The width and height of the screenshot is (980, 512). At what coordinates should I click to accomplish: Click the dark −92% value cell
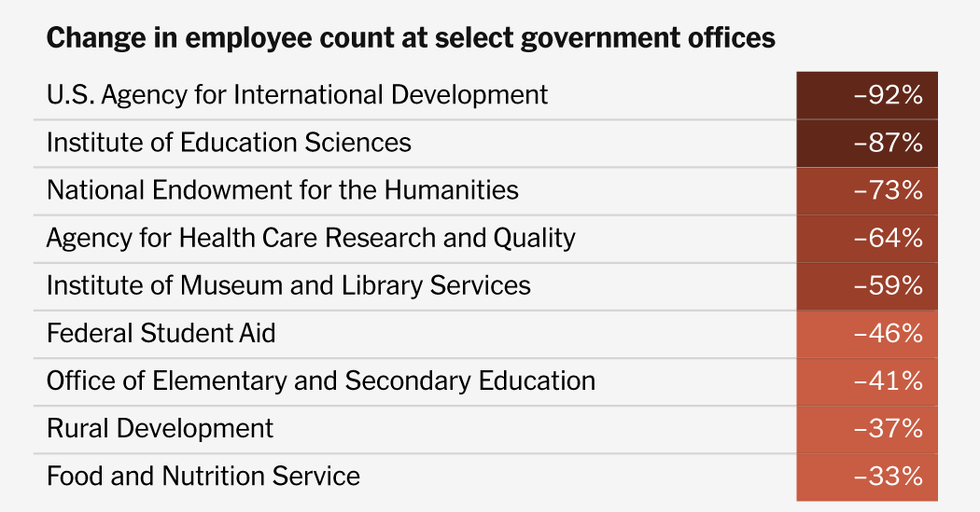point(867,95)
